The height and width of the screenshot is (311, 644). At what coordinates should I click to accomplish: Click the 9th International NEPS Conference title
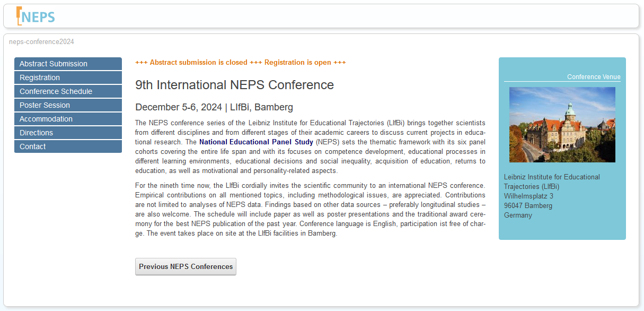pyautogui.click(x=234, y=85)
